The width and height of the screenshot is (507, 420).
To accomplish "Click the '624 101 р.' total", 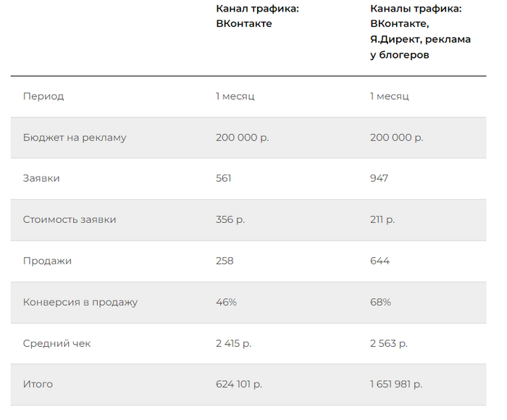I will click(x=239, y=384).
